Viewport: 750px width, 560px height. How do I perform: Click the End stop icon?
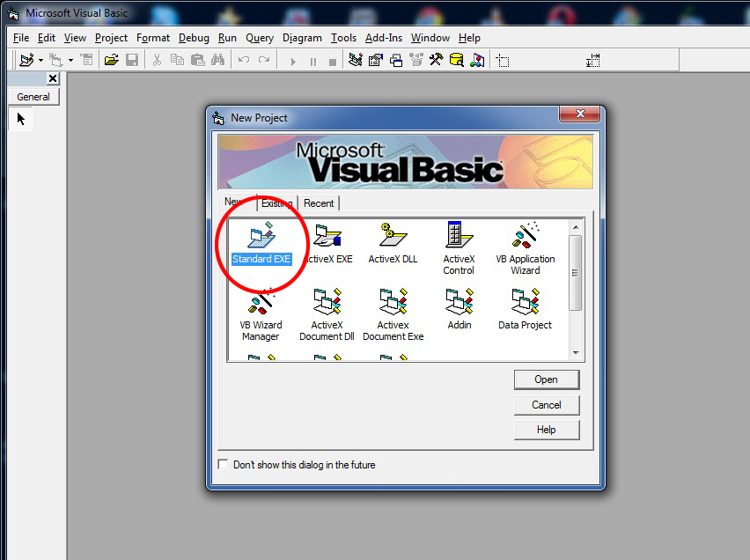click(333, 62)
